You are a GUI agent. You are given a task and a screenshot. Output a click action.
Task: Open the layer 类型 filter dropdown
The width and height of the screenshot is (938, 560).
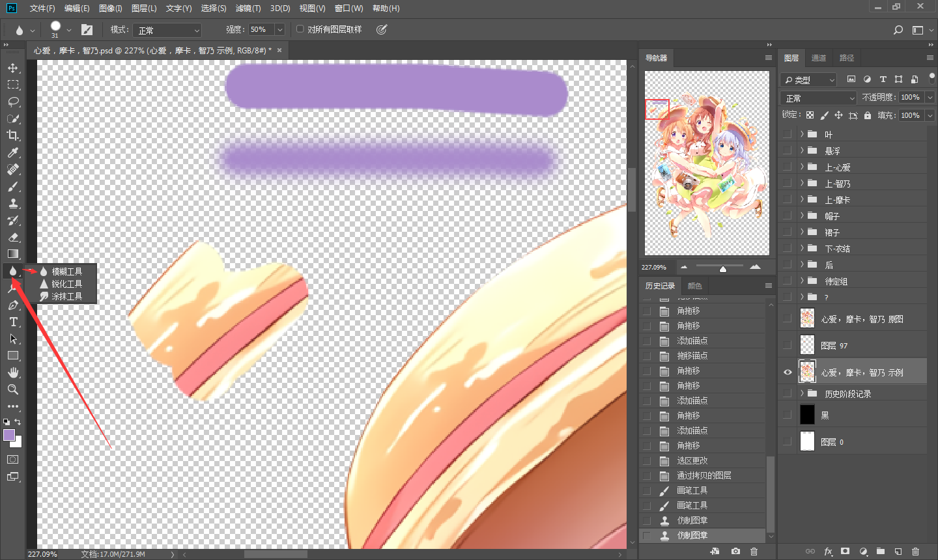coord(808,79)
